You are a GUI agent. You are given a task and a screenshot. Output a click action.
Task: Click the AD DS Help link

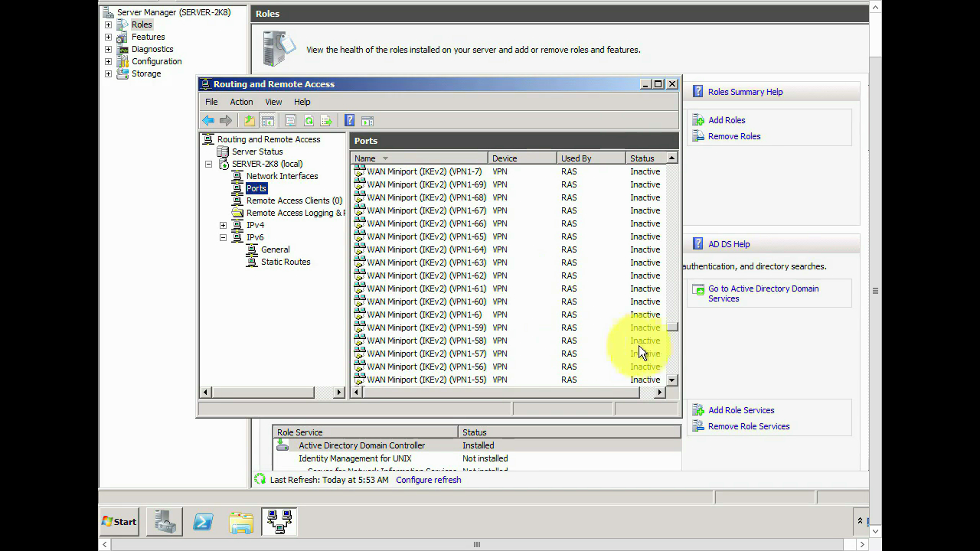729,244
